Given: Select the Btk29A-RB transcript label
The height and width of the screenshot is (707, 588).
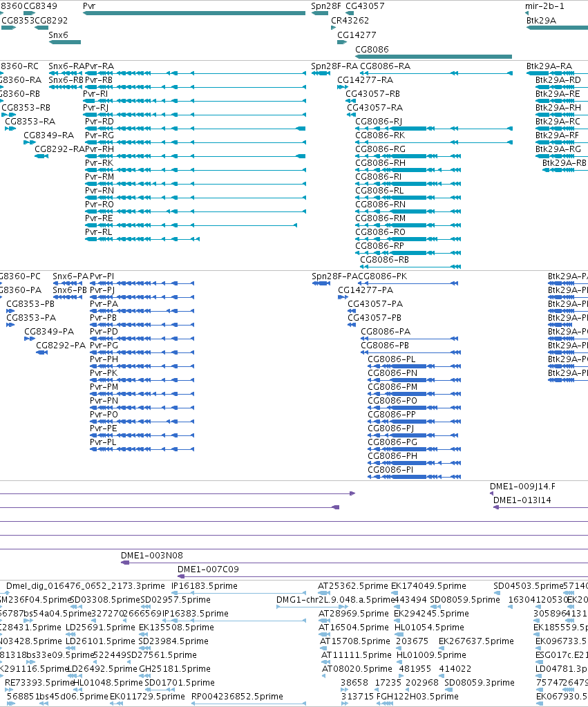Looking at the screenshot, I should 565,163.
